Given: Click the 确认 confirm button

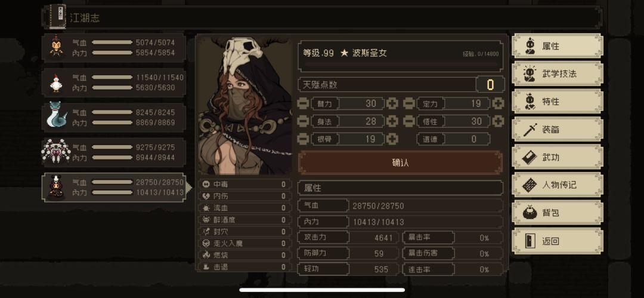Looking at the screenshot, I should pyautogui.click(x=400, y=162).
